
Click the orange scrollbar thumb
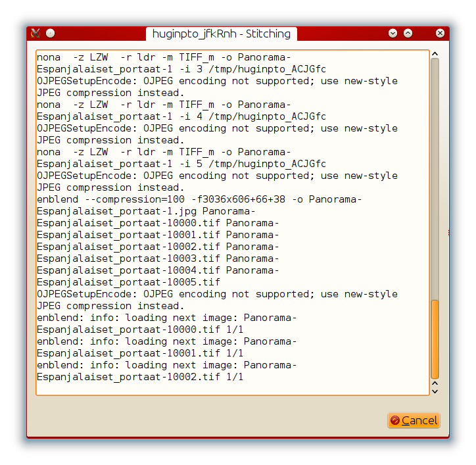pos(435,339)
